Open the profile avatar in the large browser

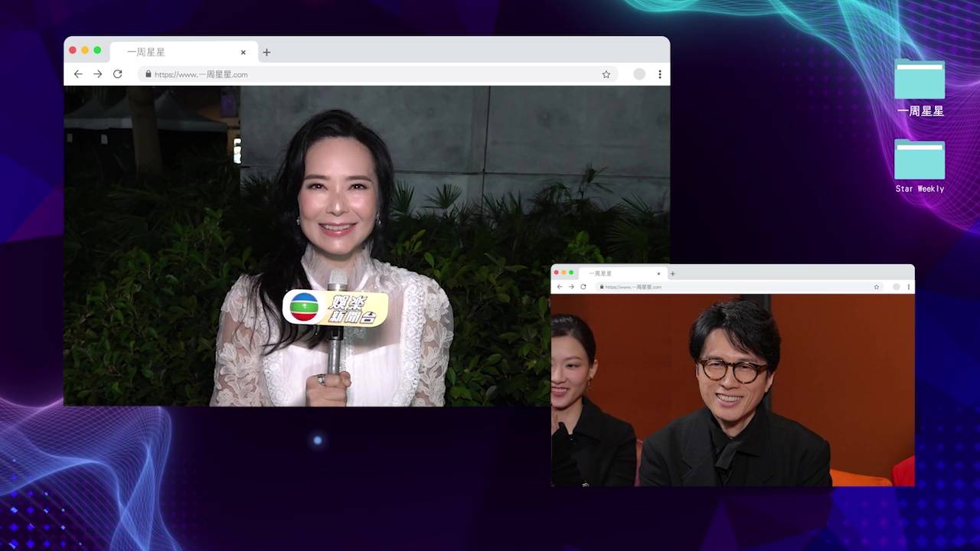point(639,74)
